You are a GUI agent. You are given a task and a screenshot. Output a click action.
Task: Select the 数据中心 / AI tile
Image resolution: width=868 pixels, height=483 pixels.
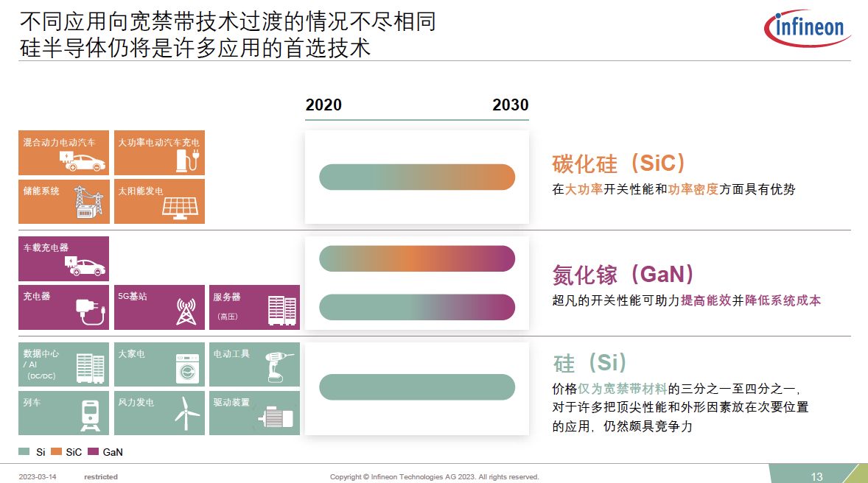coord(63,364)
